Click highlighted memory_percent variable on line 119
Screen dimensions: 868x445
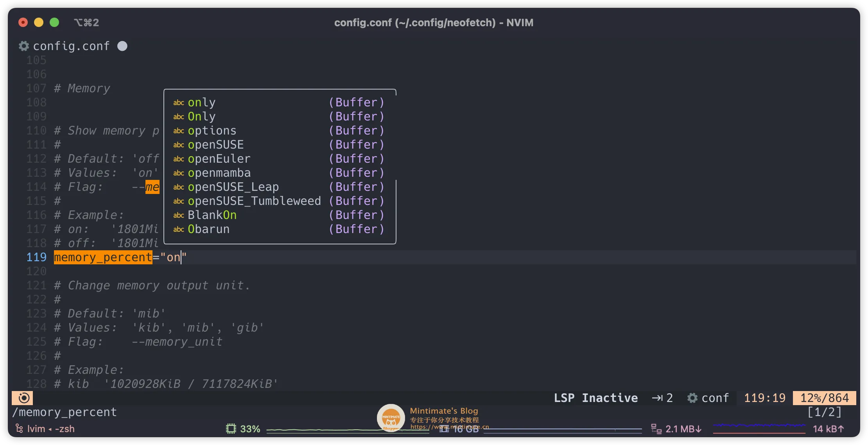click(103, 257)
